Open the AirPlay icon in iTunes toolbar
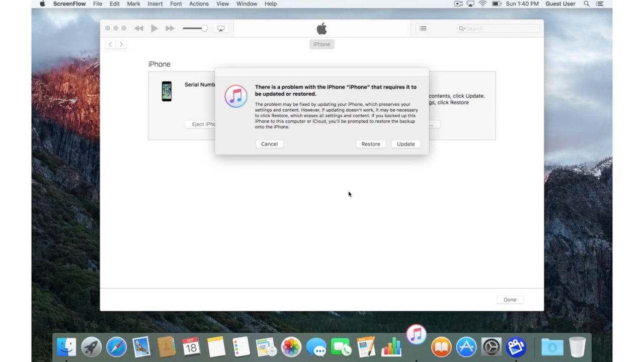This screenshot has height=362, width=644. click(220, 28)
